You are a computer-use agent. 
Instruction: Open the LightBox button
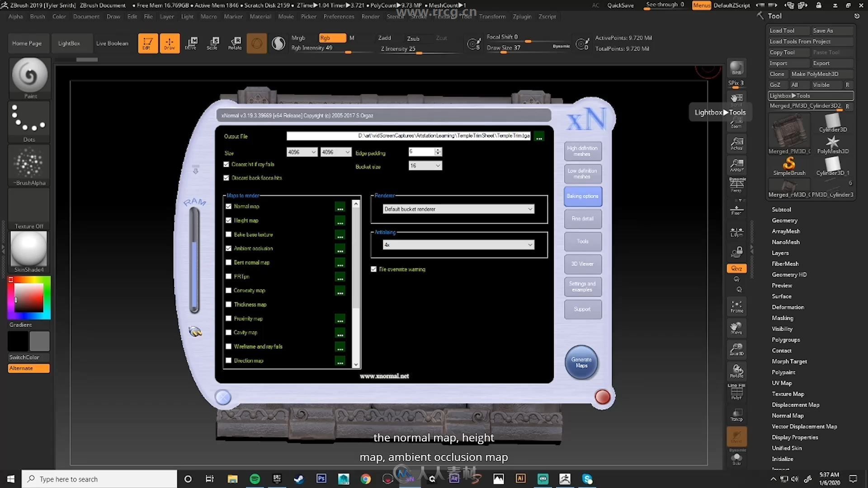[x=69, y=43]
